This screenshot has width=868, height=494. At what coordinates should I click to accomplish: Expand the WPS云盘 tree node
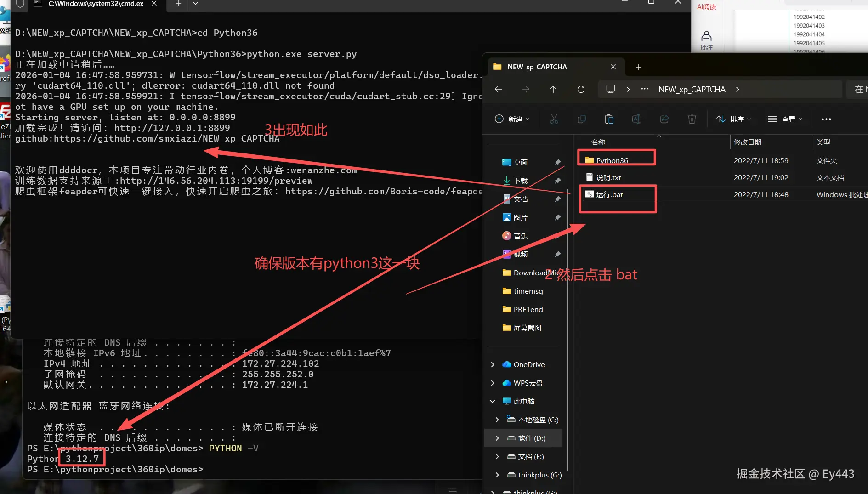coord(493,383)
